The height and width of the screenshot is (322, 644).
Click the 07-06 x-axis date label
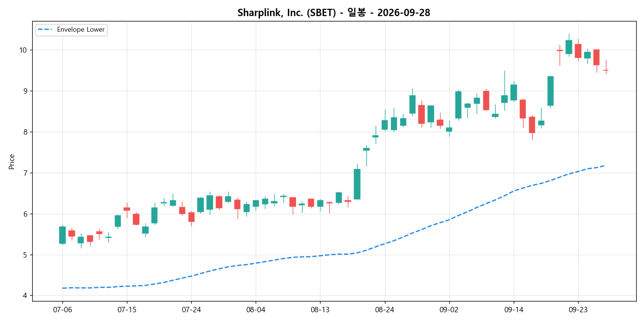pyautogui.click(x=62, y=310)
